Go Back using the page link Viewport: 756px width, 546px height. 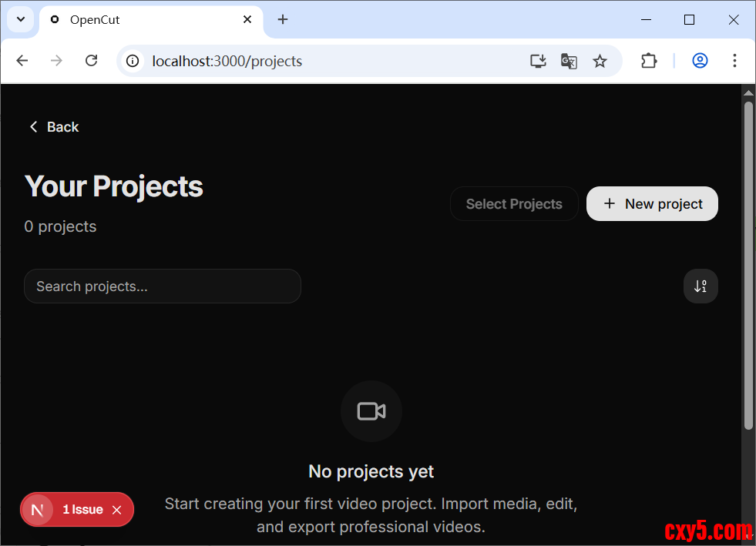(54, 127)
